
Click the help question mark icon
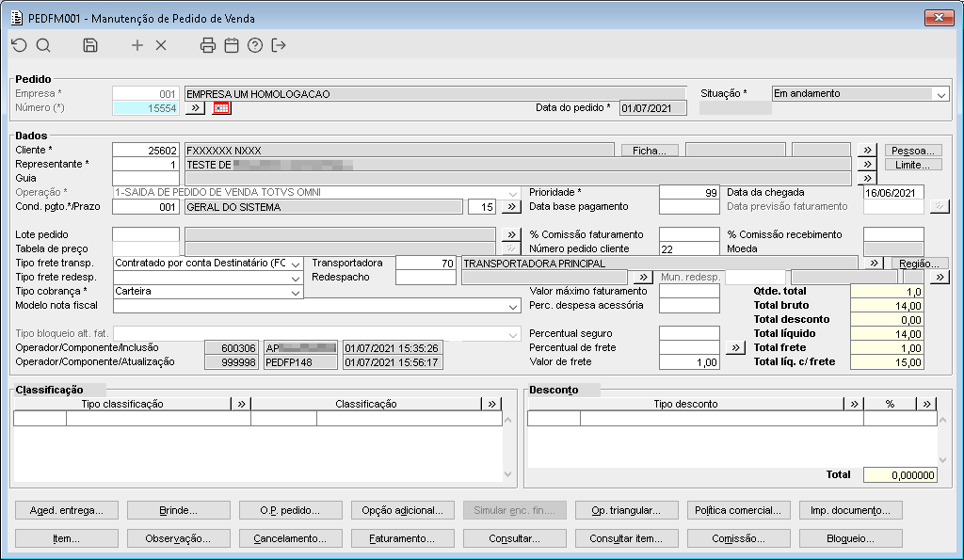pos(255,45)
